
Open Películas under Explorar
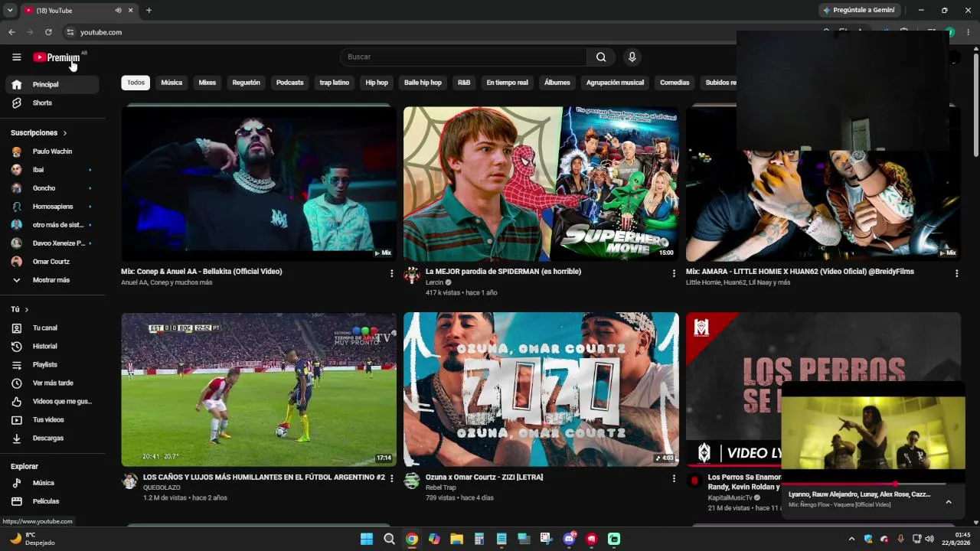[52, 501]
